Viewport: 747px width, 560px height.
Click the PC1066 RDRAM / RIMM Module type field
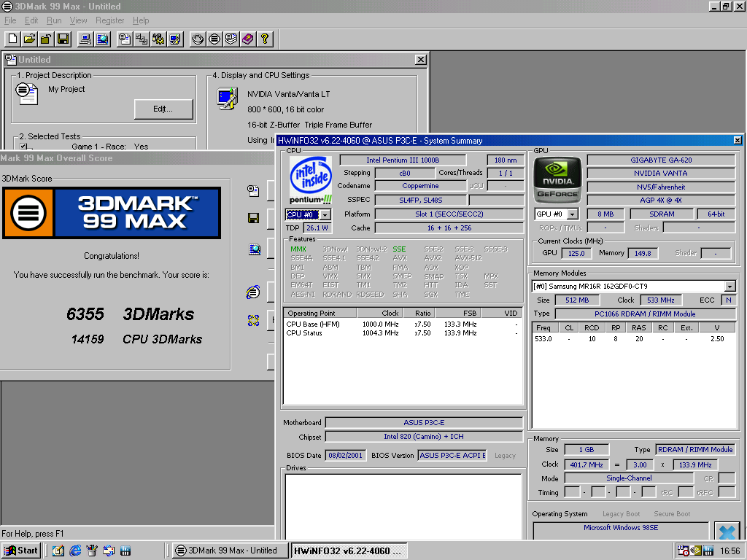645,314
